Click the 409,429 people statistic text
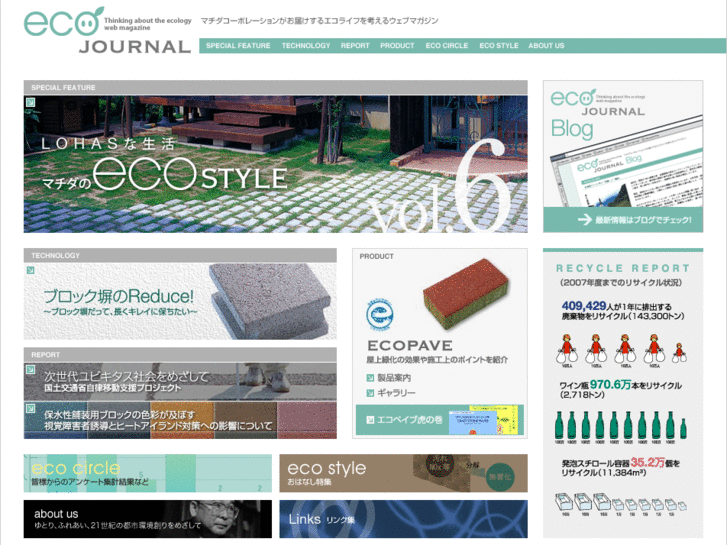This screenshot has height=545, width=727. pos(623,311)
